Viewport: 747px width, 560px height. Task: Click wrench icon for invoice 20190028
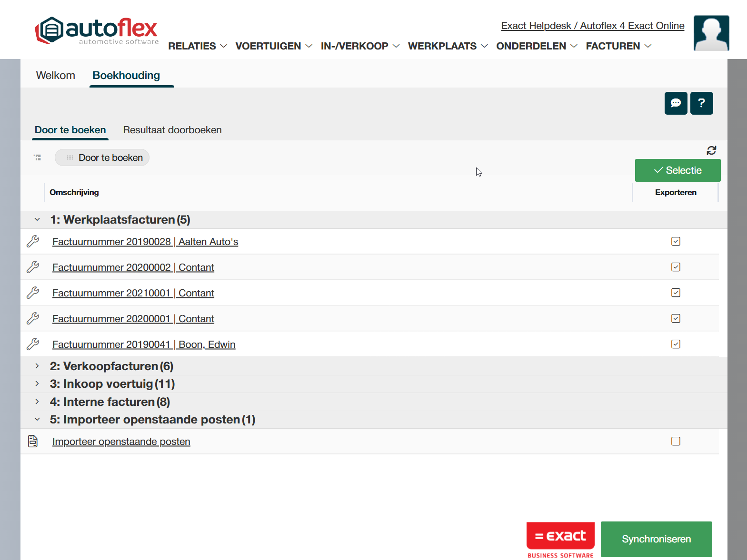pos(33,241)
